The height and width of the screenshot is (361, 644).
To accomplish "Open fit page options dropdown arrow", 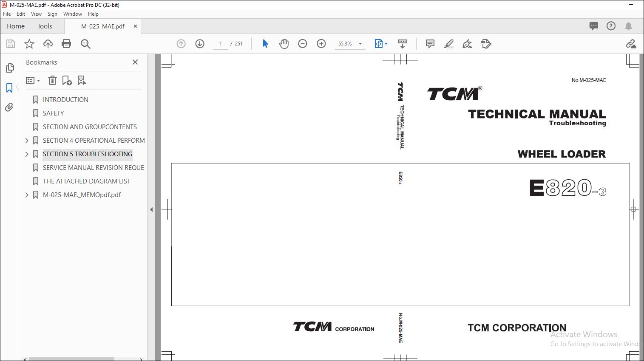I will [386, 44].
